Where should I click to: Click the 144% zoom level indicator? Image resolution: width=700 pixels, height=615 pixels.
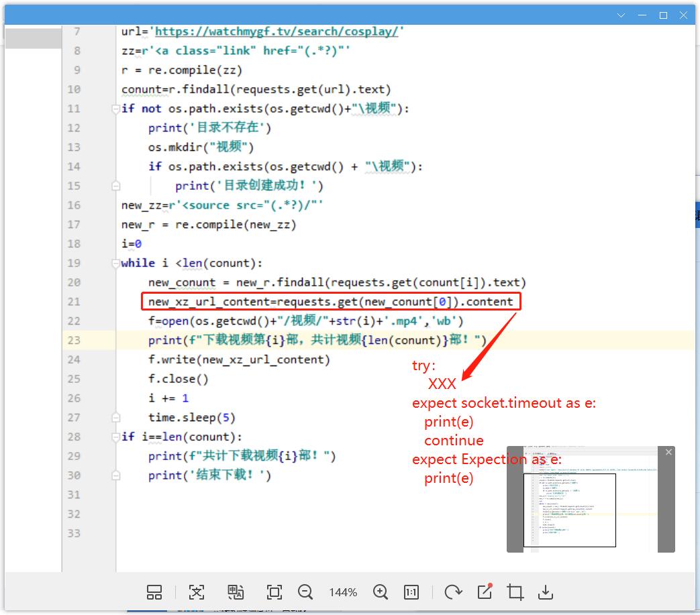coord(343,593)
